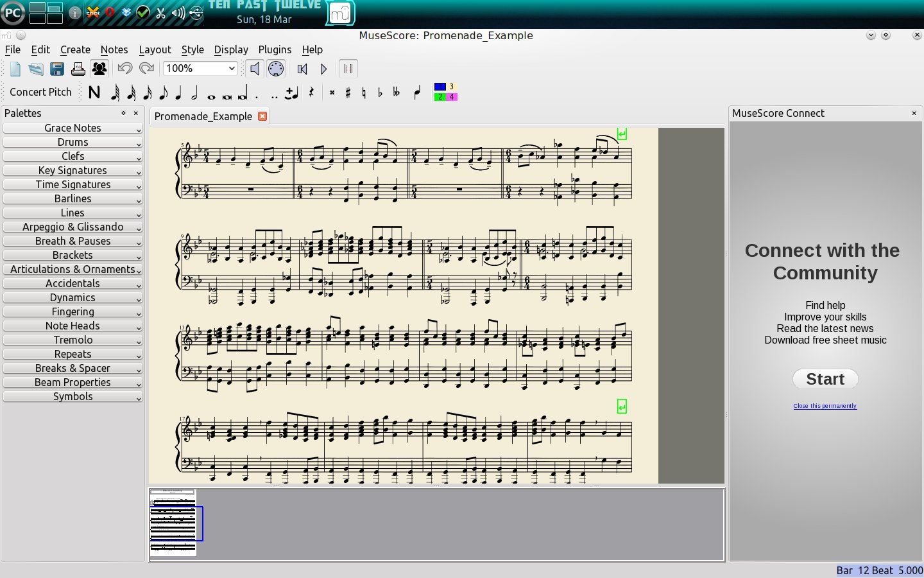
Task: Close the MuseScore Connect panel
Action: [x=914, y=114]
